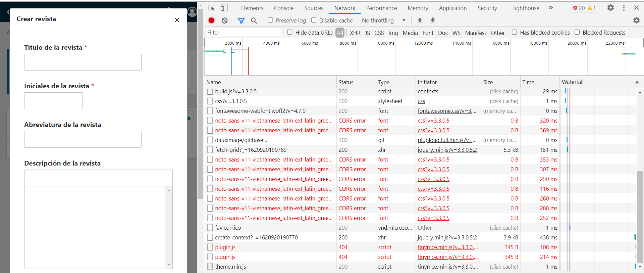The image size is (644, 273).
Task: Toggle the device toolbar icon
Action: (x=224, y=8)
